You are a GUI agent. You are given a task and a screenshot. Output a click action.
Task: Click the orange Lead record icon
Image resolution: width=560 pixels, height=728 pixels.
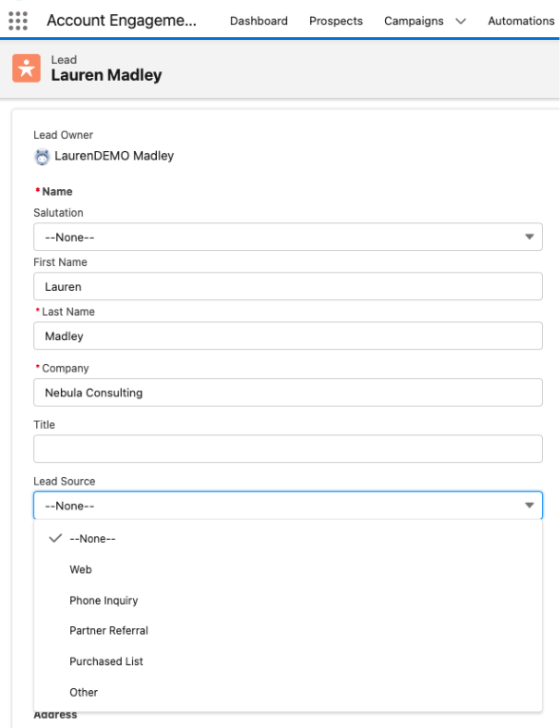[x=27, y=67]
